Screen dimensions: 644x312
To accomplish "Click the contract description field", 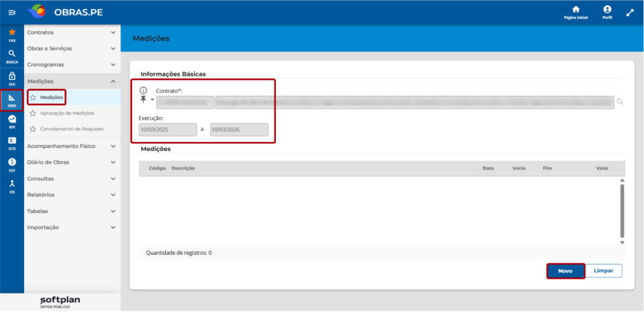I will pos(414,103).
